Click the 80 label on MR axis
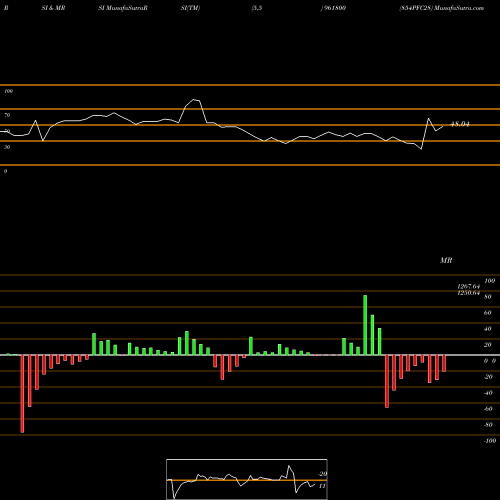The width and height of the screenshot is (500, 500). [488, 297]
